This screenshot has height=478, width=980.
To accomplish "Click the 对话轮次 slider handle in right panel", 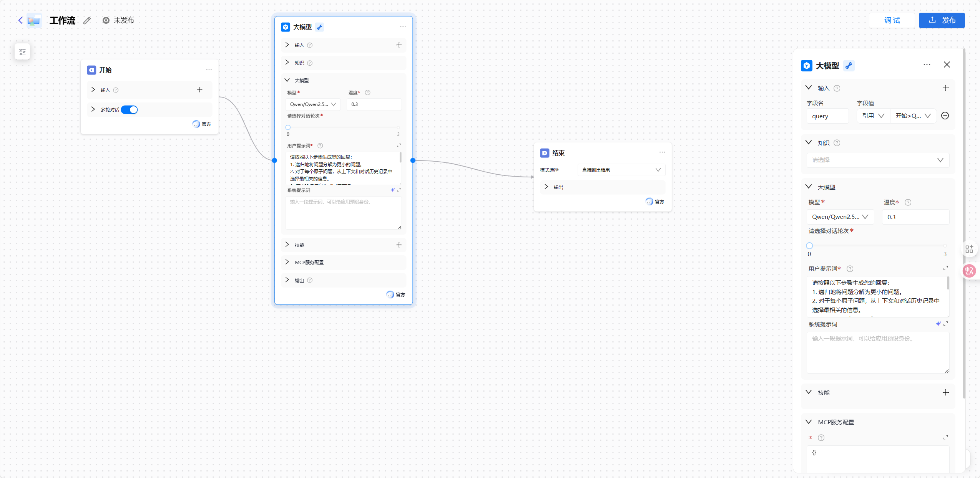I will (809, 246).
